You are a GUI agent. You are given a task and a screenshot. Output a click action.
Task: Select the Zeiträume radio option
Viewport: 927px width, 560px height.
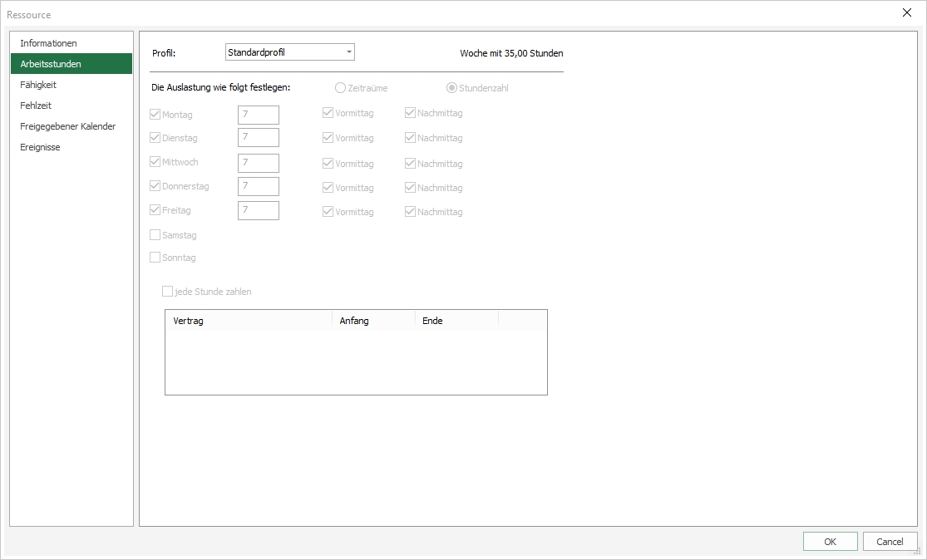pyautogui.click(x=340, y=88)
